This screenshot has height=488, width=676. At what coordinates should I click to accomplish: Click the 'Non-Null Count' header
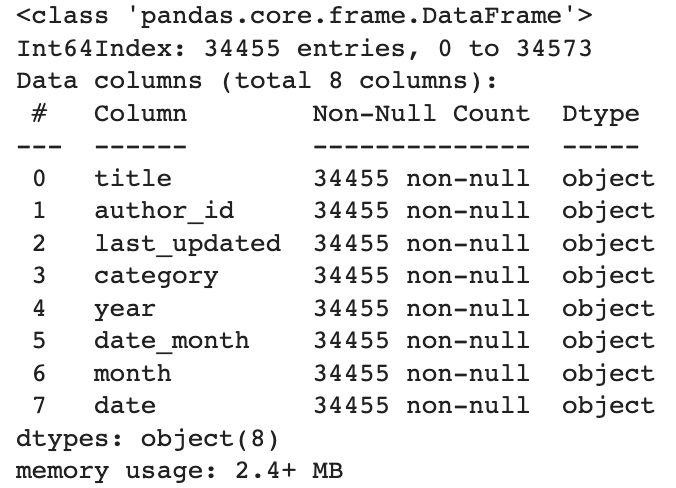click(421, 114)
